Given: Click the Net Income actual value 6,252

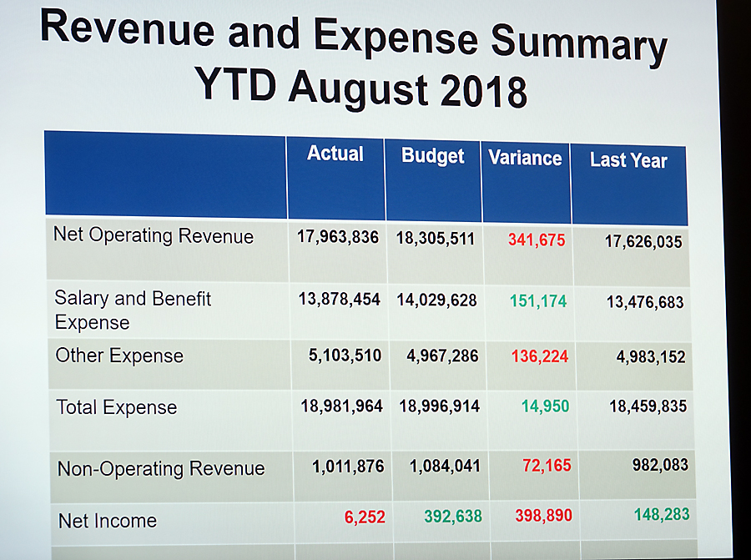Looking at the screenshot, I should 365,517.
